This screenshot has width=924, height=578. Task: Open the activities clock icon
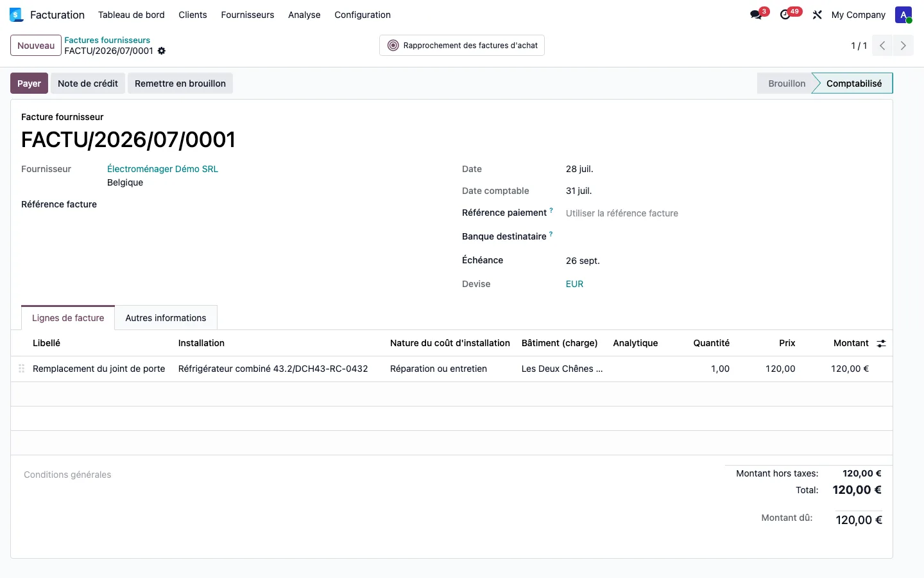785,15
